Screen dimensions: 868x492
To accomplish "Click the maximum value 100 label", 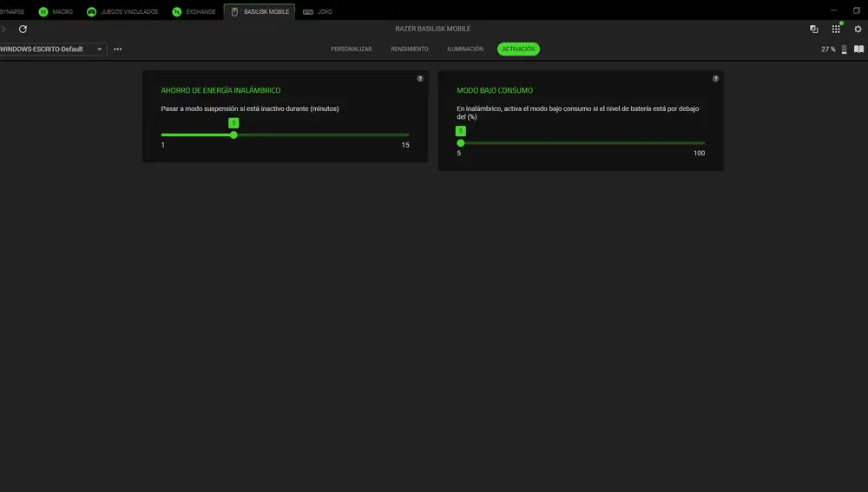I will point(699,154).
